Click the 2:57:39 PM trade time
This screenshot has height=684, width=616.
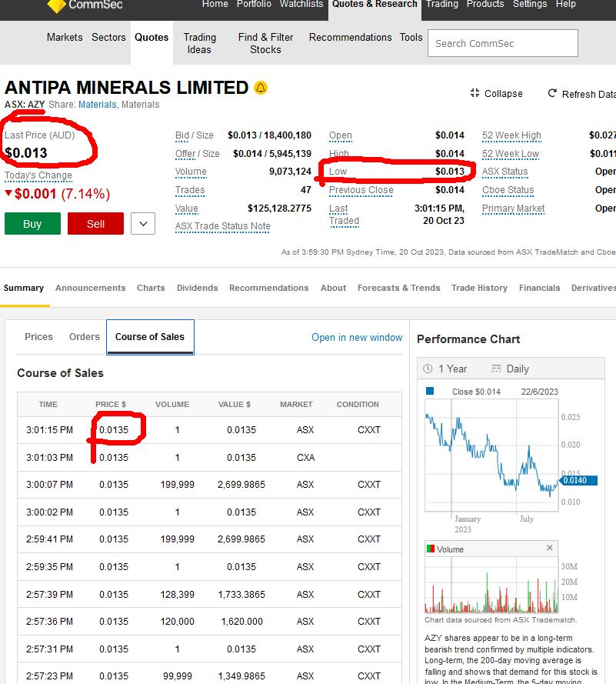click(x=49, y=595)
